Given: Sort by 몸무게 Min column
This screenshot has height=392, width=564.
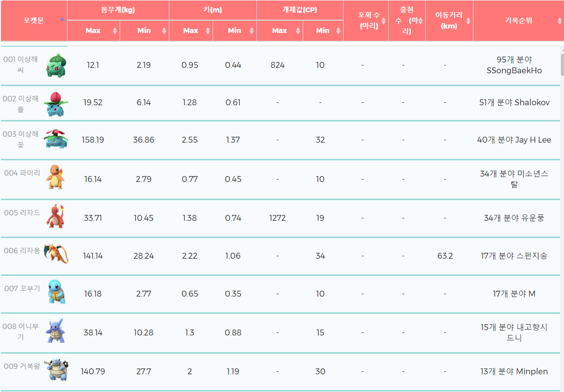Looking at the screenshot, I should 144,30.
